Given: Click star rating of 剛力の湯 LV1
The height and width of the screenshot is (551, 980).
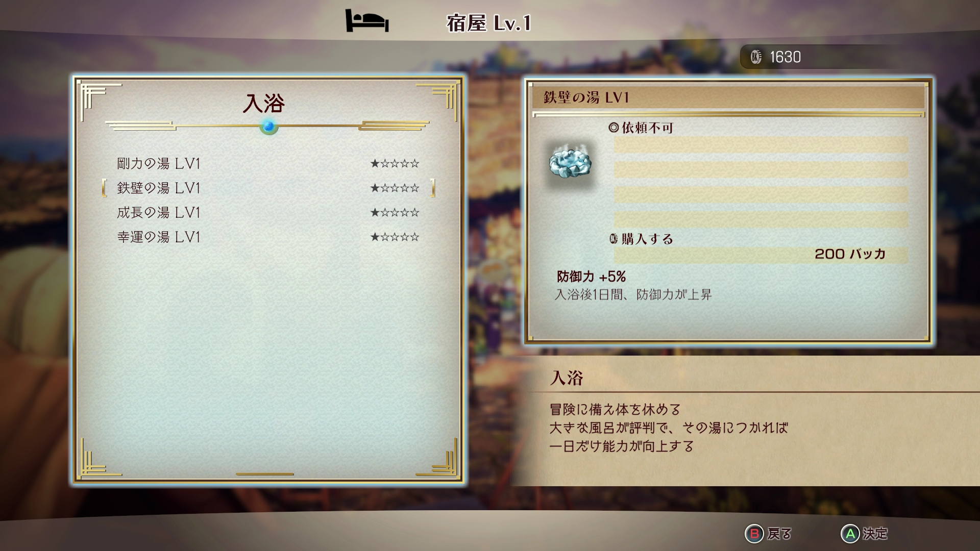Looking at the screenshot, I should click(395, 163).
